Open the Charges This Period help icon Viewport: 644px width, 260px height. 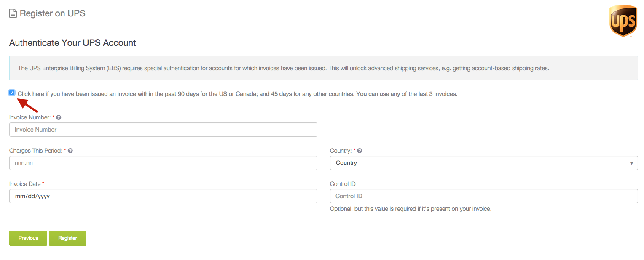pyautogui.click(x=70, y=151)
